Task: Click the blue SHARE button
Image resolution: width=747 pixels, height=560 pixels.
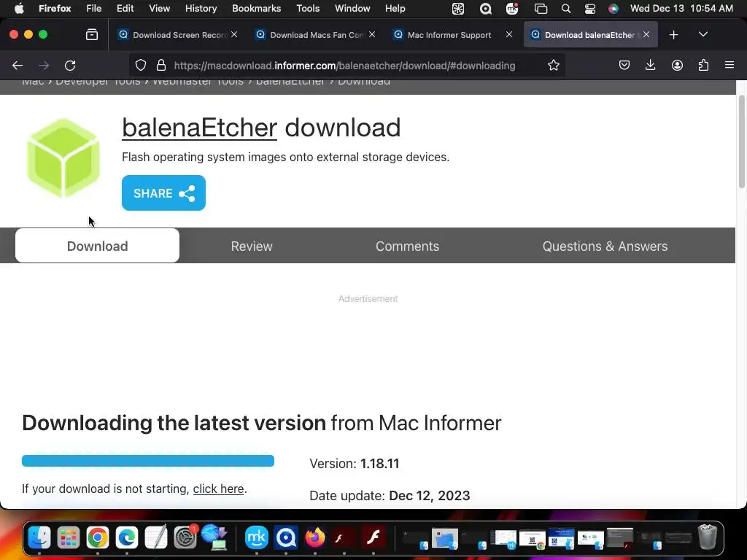Action: click(163, 192)
